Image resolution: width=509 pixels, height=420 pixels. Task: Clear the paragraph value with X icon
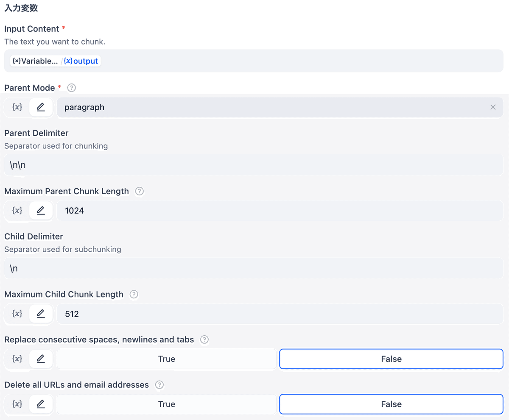[493, 107]
